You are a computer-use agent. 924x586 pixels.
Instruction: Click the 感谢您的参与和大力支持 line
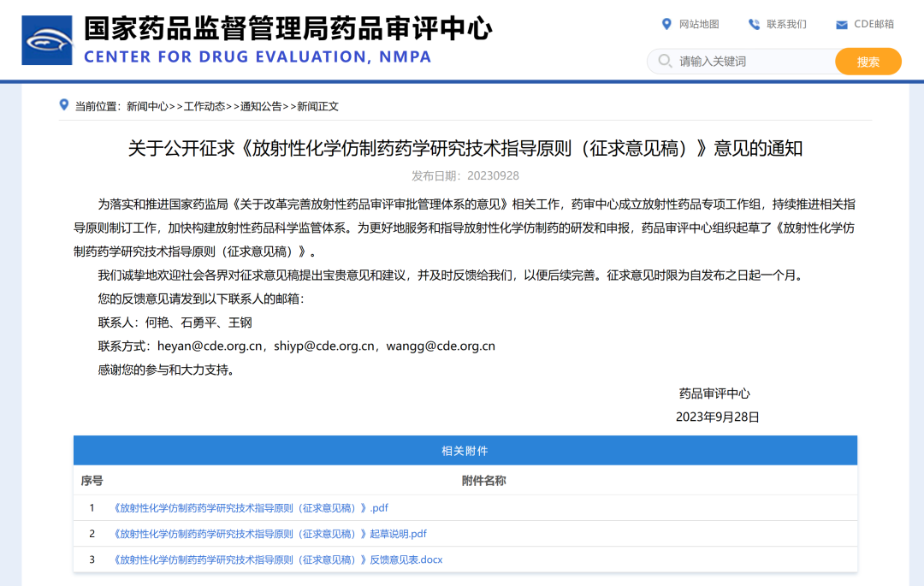click(166, 370)
